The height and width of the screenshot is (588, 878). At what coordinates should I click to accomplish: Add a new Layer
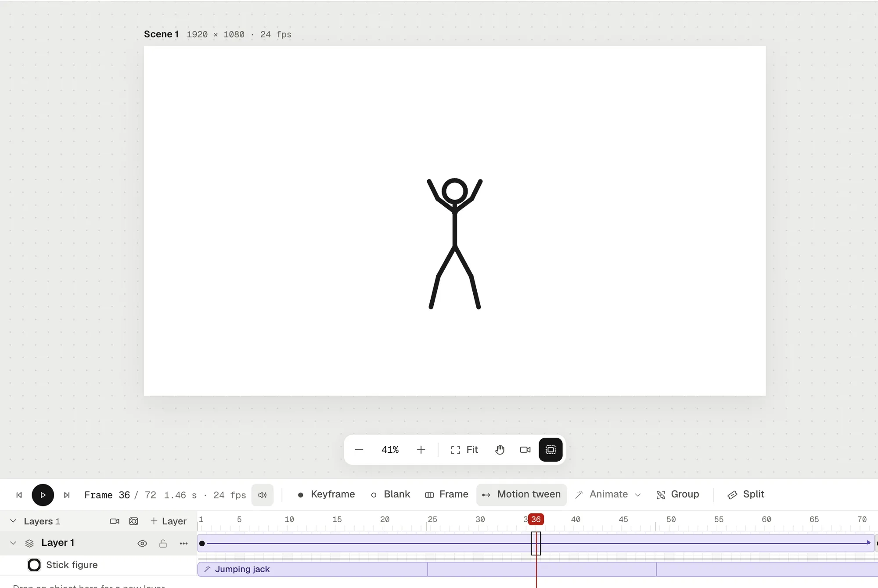168,521
